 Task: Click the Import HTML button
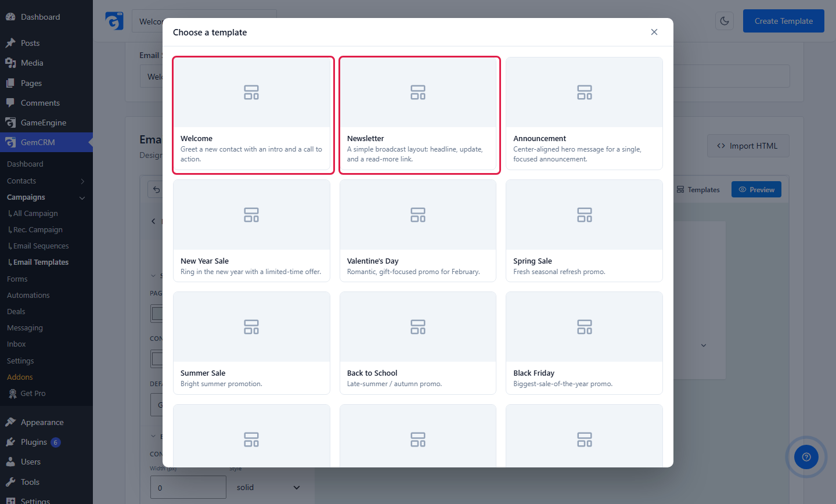click(748, 146)
